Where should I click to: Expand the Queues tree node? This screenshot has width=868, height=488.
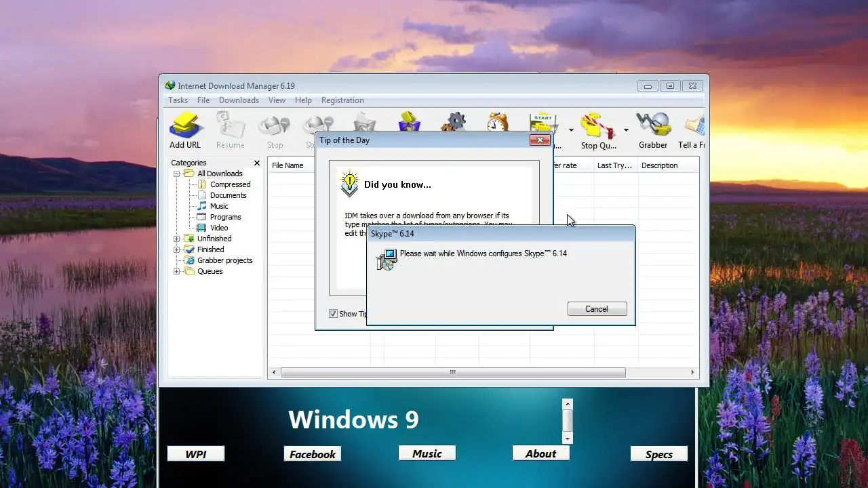(x=177, y=271)
